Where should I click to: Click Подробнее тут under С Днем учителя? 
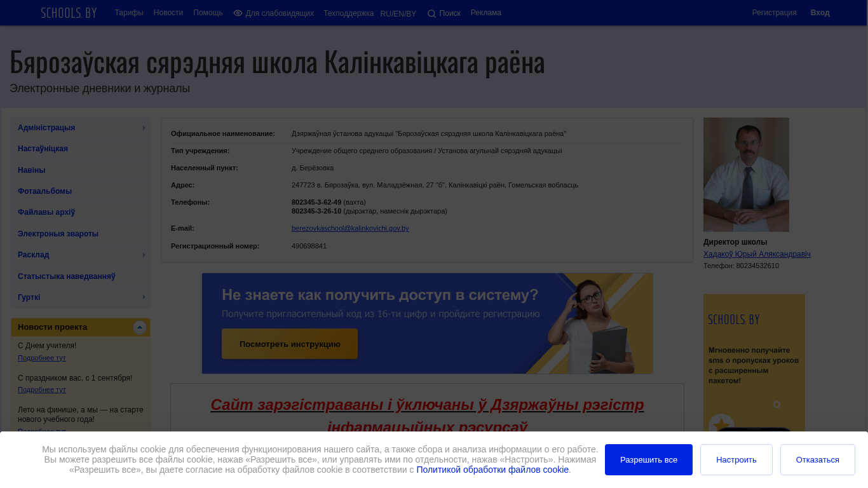coord(42,358)
